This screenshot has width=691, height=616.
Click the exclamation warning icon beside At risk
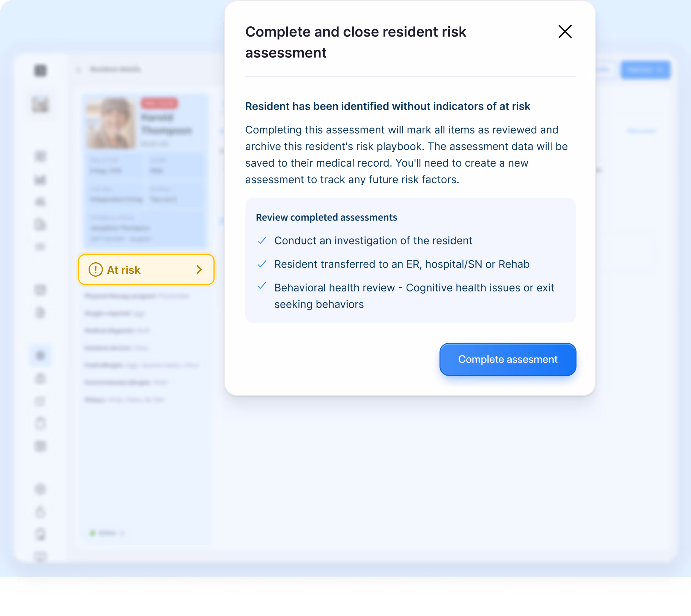95,269
